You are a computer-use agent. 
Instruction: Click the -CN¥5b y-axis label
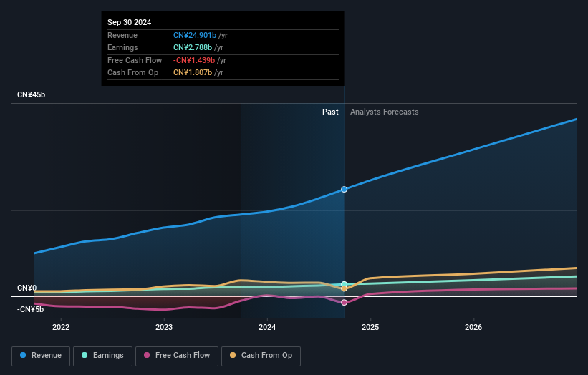point(30,309)
